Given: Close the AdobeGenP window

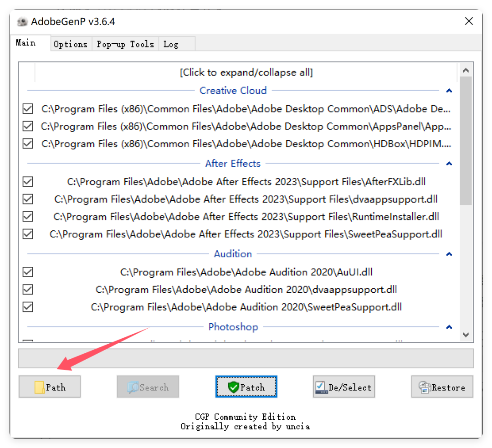Looking at the screenshot, I should coord(469,21).
